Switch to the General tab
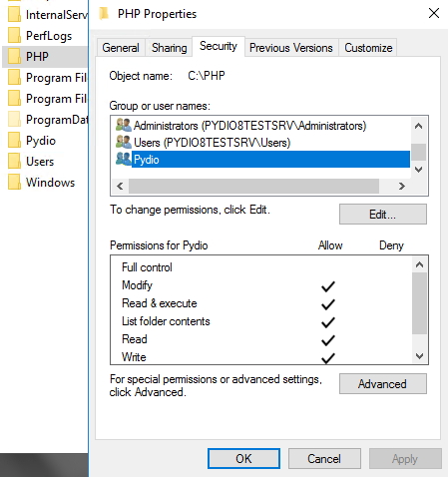 121,48
